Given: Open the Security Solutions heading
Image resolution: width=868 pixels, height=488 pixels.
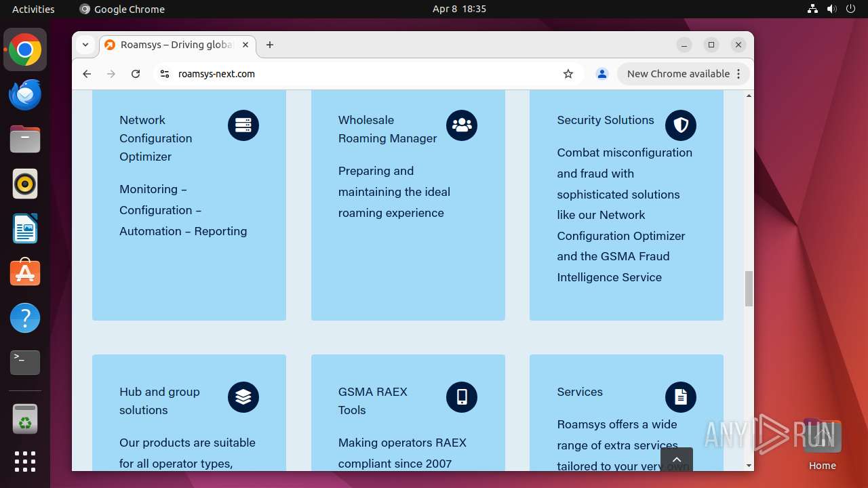Looking at the screenshot, I should (606, 120).
